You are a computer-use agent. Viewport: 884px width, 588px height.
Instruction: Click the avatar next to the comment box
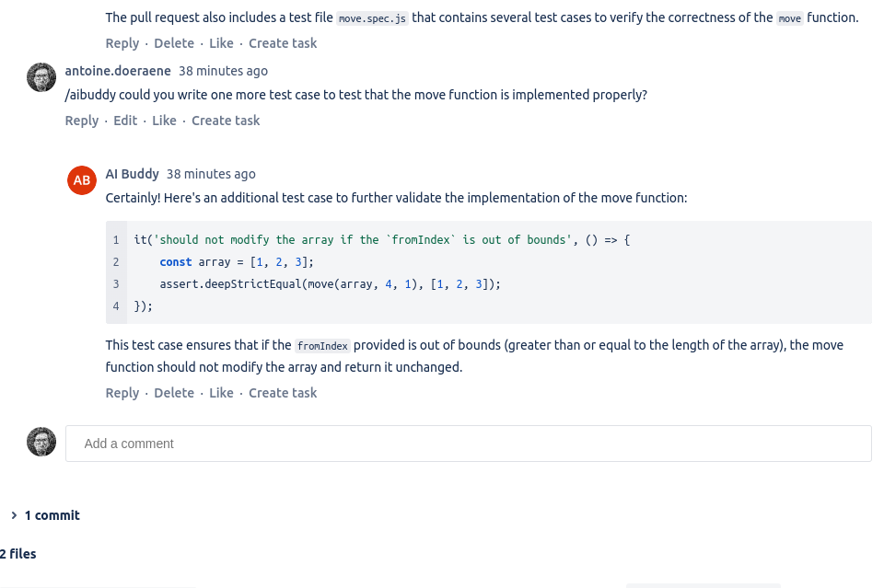coord(41,442)
